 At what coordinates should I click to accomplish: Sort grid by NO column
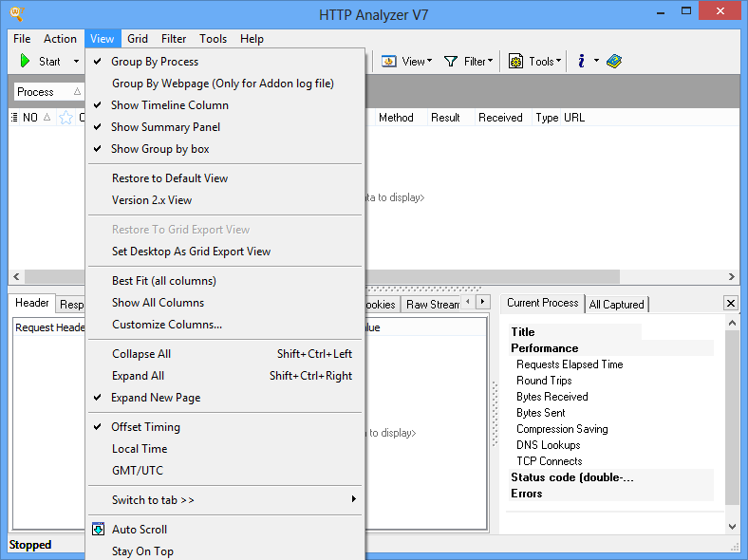pos(36,118)
